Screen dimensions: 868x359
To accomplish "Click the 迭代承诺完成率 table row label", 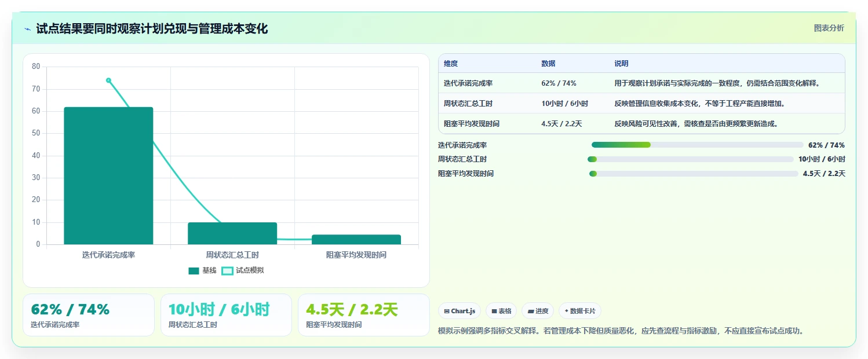I will tap(468, 83).
